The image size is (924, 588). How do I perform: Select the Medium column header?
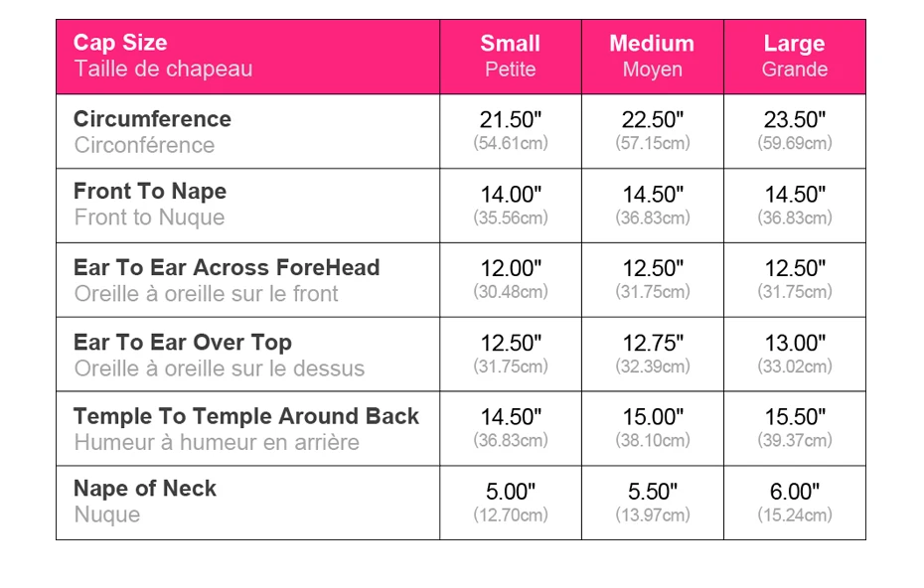652,44
